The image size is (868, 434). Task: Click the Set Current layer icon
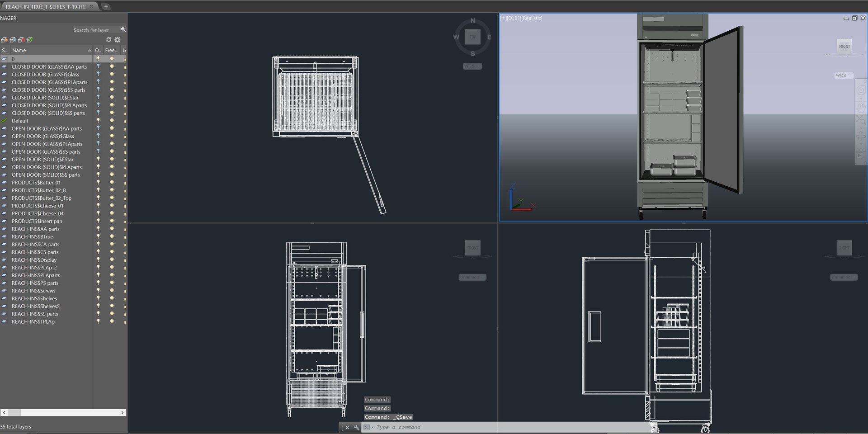click(x=30, y=40)
